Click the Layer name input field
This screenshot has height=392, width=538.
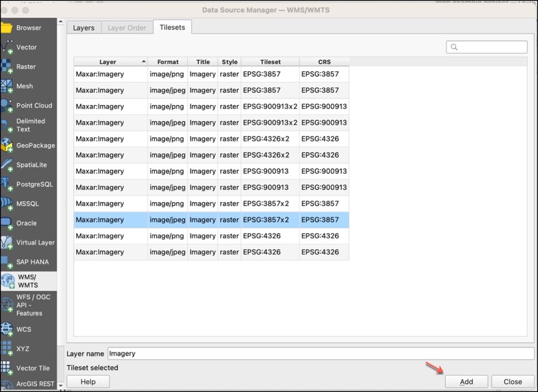pos(321,354)
